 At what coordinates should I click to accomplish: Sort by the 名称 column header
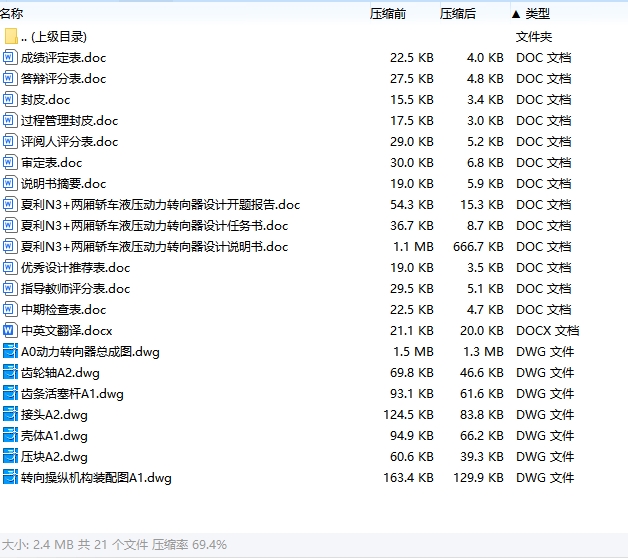tap(12, 14)
